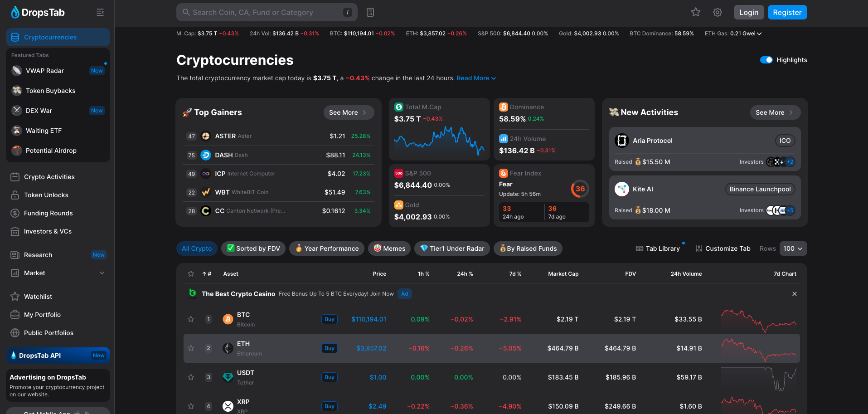Click the Public Portfolios globe icon
Viewport: 868px width, 414px height.
(15, 333)
